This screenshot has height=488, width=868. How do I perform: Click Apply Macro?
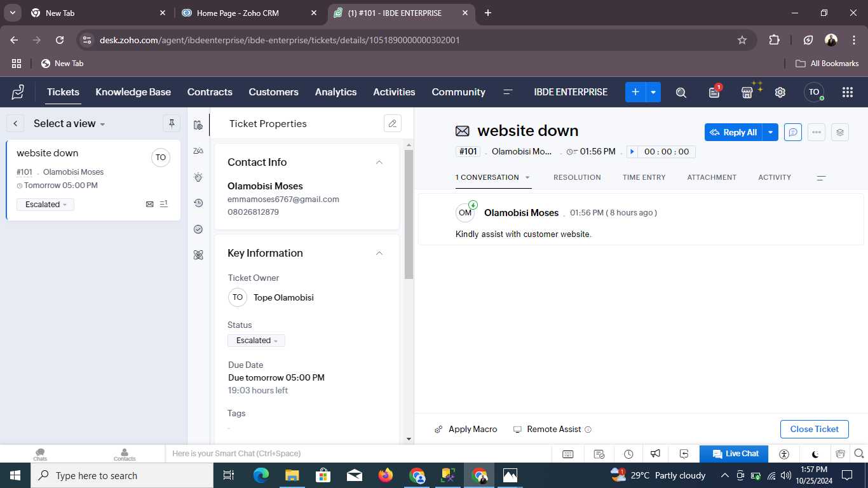coord(466,430)
